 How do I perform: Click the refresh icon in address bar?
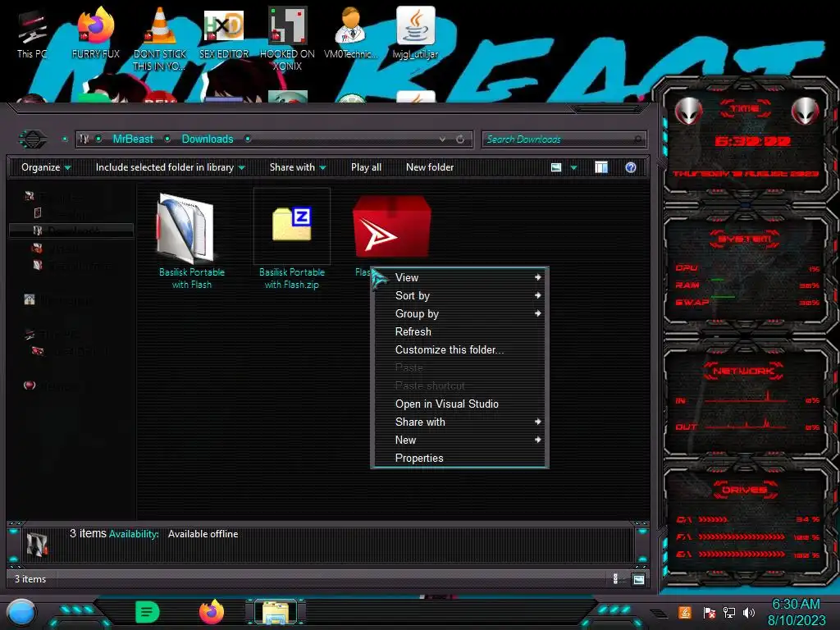[460, 139]
